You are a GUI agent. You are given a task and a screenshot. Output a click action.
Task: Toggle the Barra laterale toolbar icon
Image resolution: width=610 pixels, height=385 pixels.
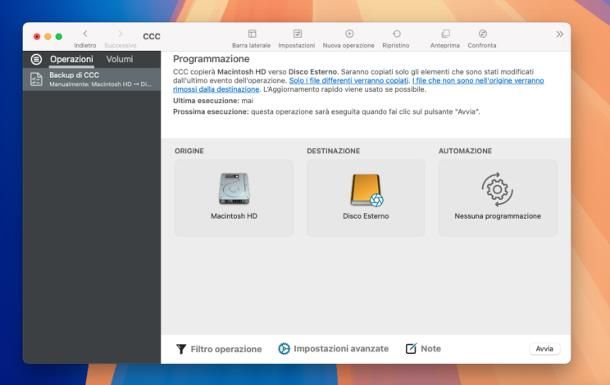[x=252, y=34]
